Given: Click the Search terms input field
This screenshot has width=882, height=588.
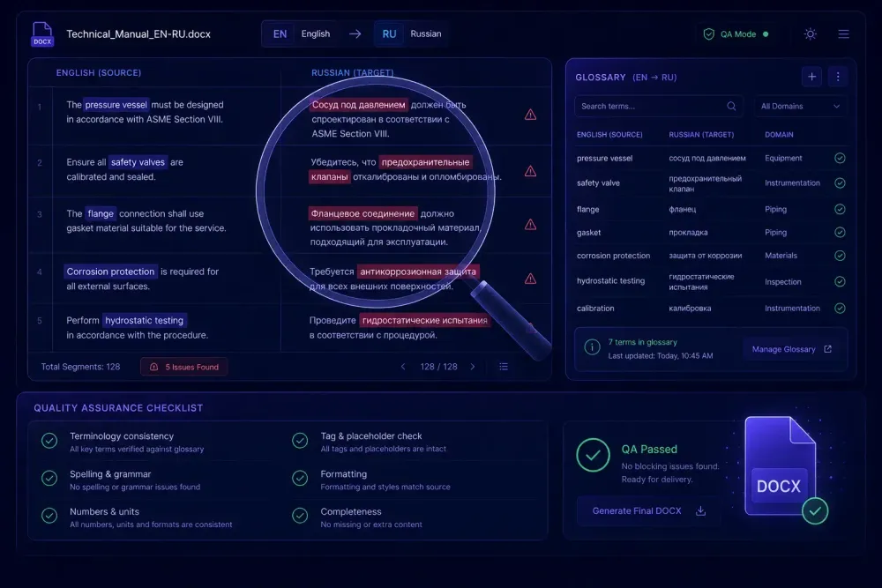Looking at the screenshot, I should pos(658,107).
